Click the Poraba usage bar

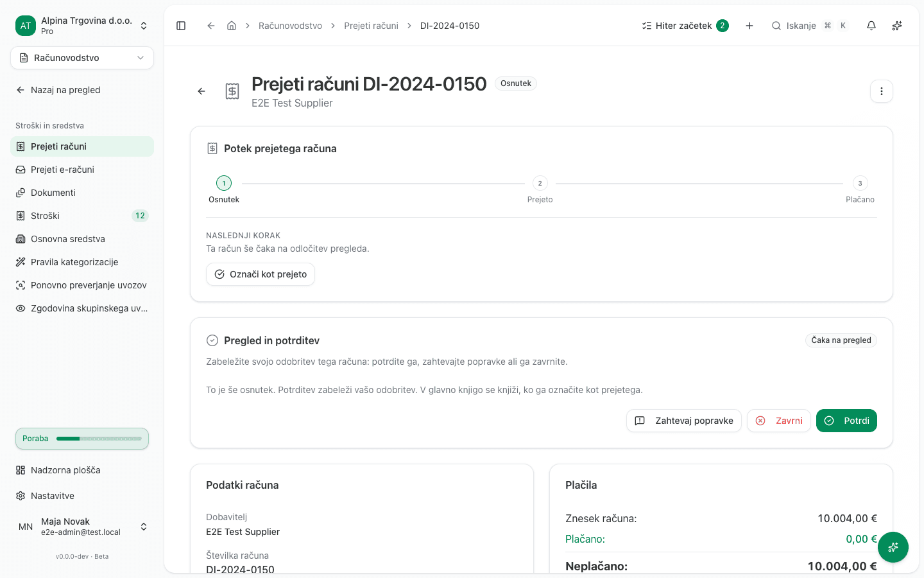click(x=82, y=439)
